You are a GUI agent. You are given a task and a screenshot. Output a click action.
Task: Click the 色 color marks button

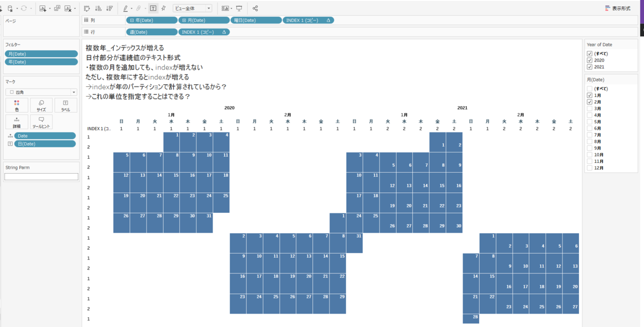(17, 105)
